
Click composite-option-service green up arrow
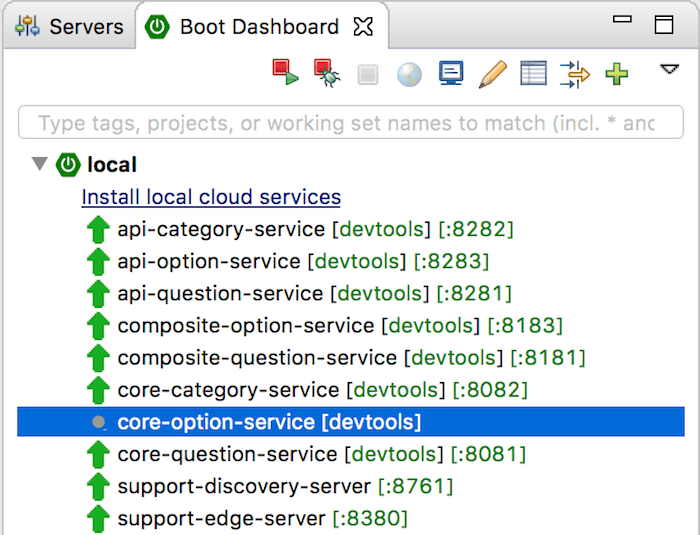click(x=98, y=326)
